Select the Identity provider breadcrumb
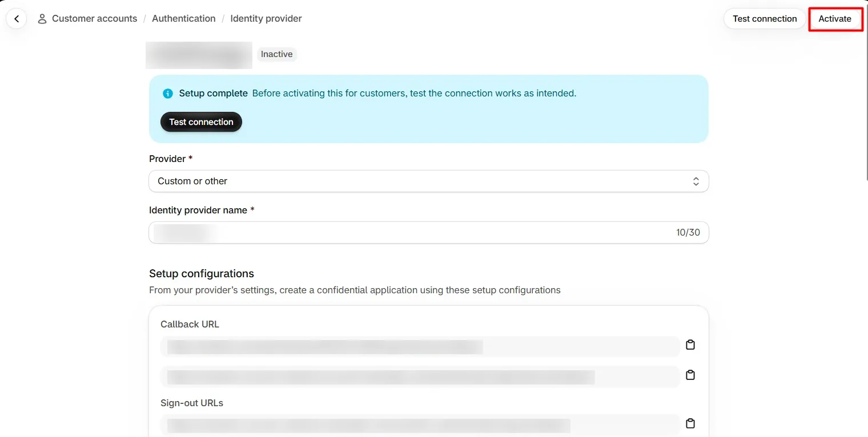 (266, 19)
